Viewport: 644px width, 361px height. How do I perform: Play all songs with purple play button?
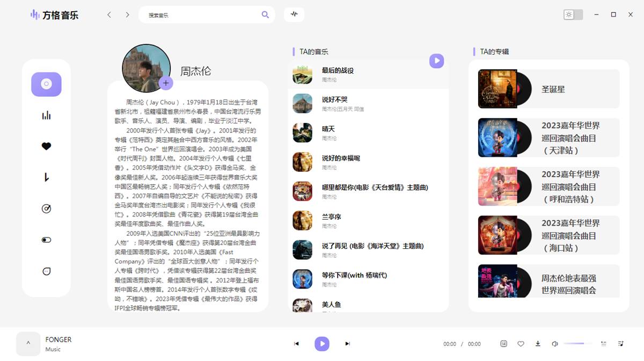pyautogui.click(x=436, y=61)
